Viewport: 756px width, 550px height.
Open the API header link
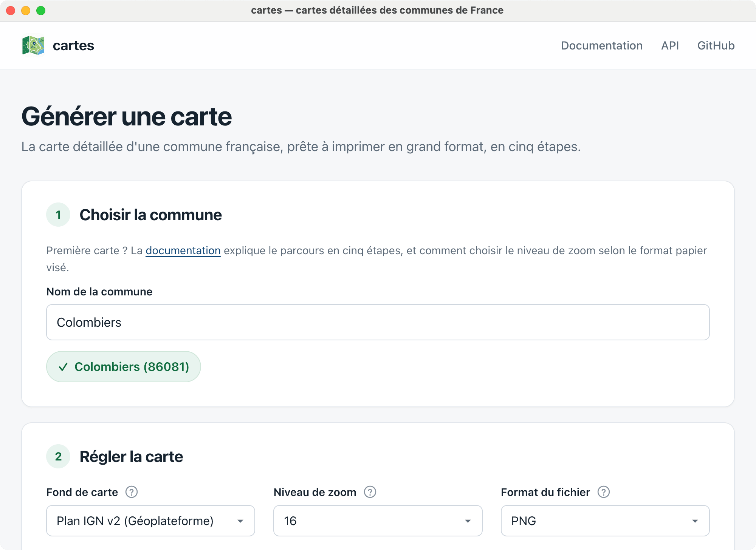670,46
